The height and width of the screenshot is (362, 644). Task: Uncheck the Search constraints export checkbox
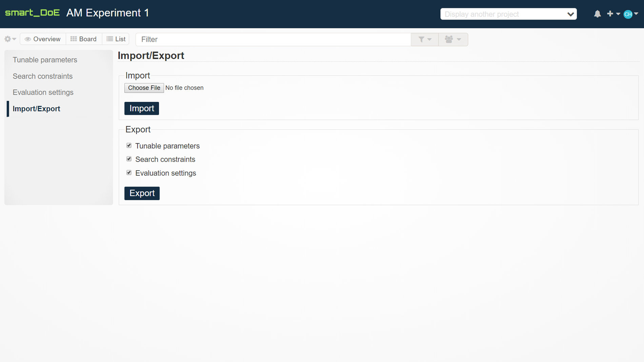(129, 159)
